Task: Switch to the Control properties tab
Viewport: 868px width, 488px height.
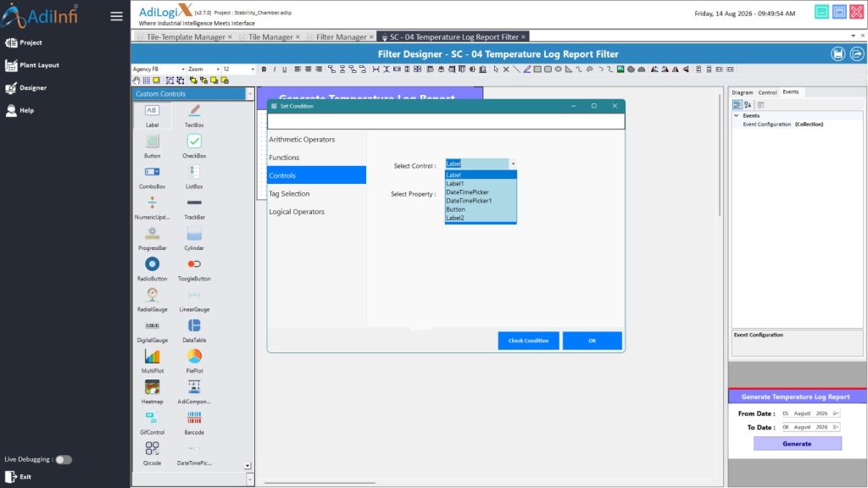Action: (767, 92)
